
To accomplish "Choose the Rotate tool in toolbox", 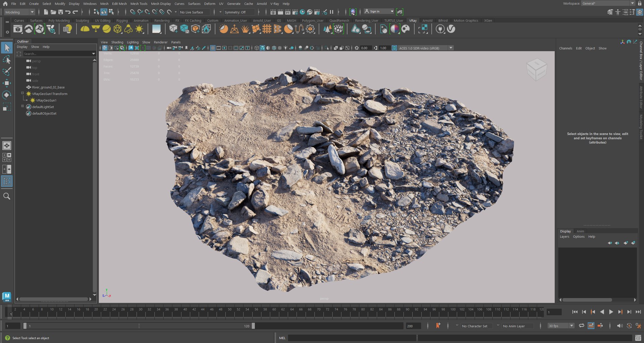I will [7, 95].
